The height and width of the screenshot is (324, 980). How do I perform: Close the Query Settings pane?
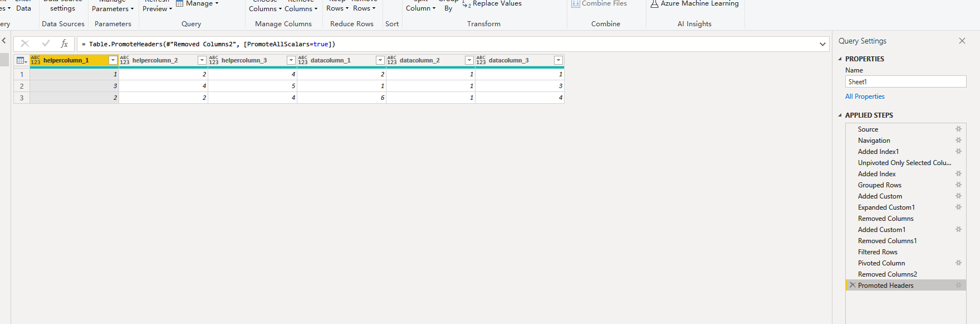click(x=962, y=41)
